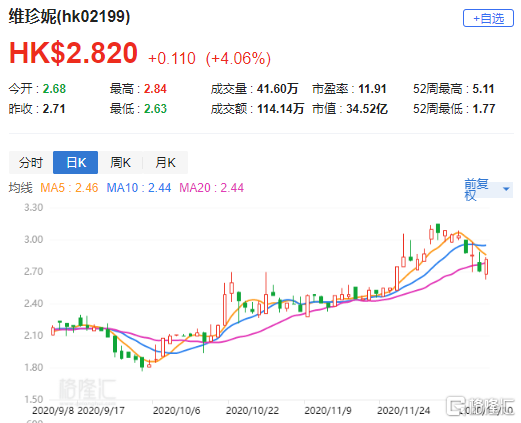This screenshot has width=521, height=423.
Task: Click the 成交量 value 41.60万
Action: (277, 89)
